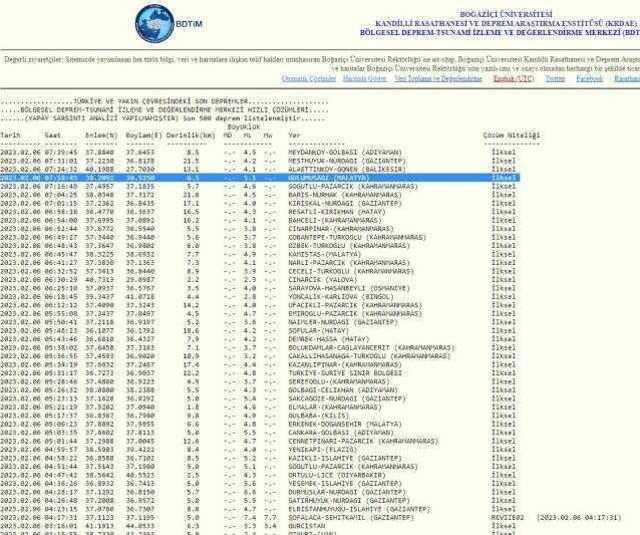Select the SEREFOGLU-(KAHRAMANMARAS) row
The height and width of the screenshot is (535, 640).
tap(260, 382)
